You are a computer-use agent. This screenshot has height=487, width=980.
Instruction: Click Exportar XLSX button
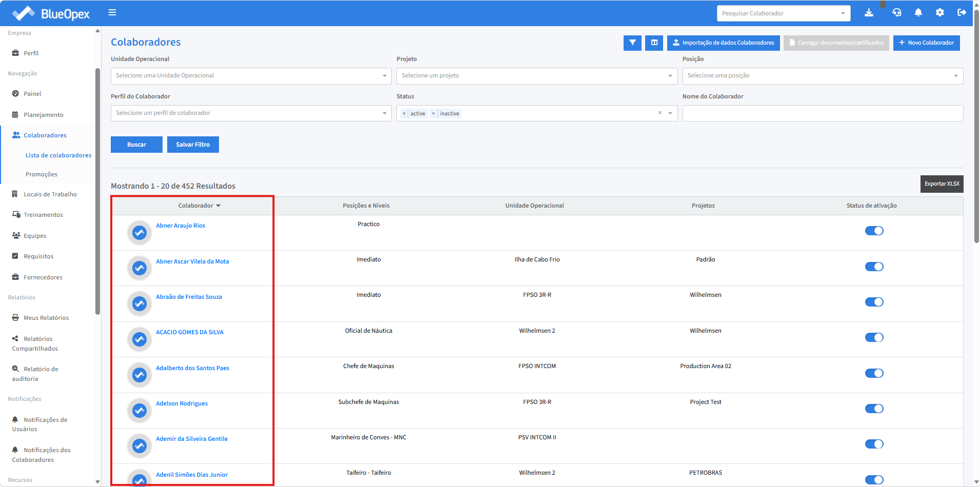[942, 184]
